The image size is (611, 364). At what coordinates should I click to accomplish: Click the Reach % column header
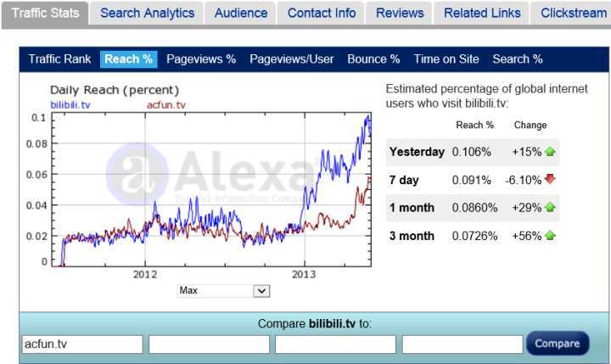[x=474, y=125]
